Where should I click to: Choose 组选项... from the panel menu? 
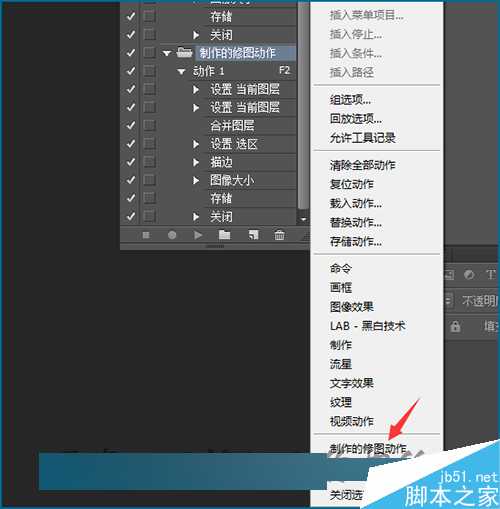350,100
